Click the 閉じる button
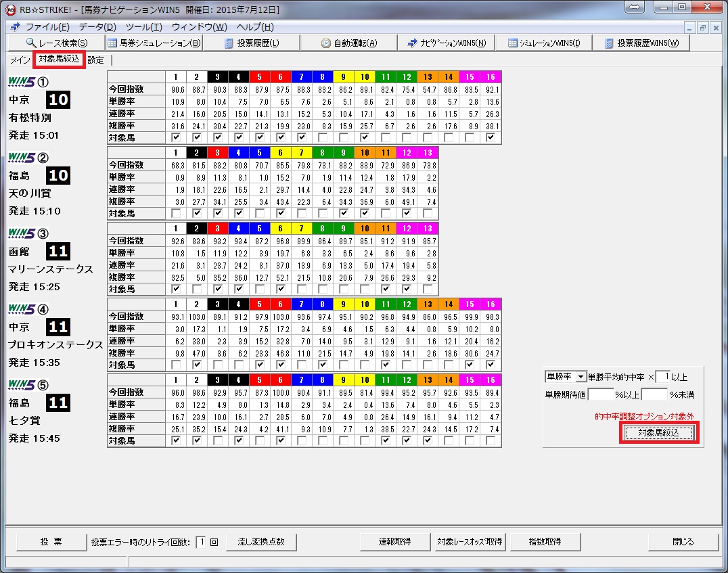Viewport: 728px width, 573px height. (683, 542)
